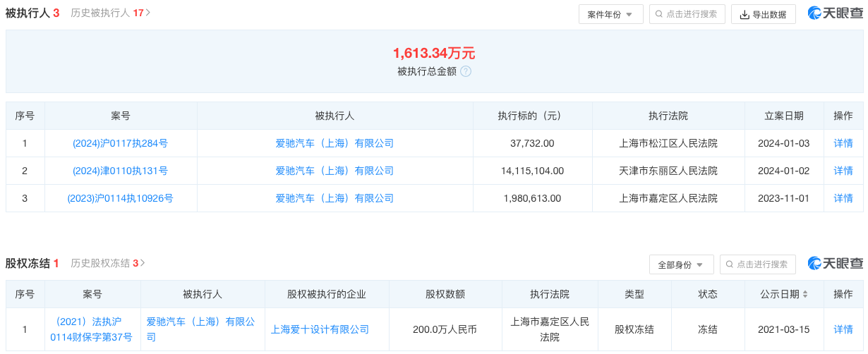Open 爱驰汽车 link in row 2
The width and height of the screenshot is (868, 354).
(334, 171)
